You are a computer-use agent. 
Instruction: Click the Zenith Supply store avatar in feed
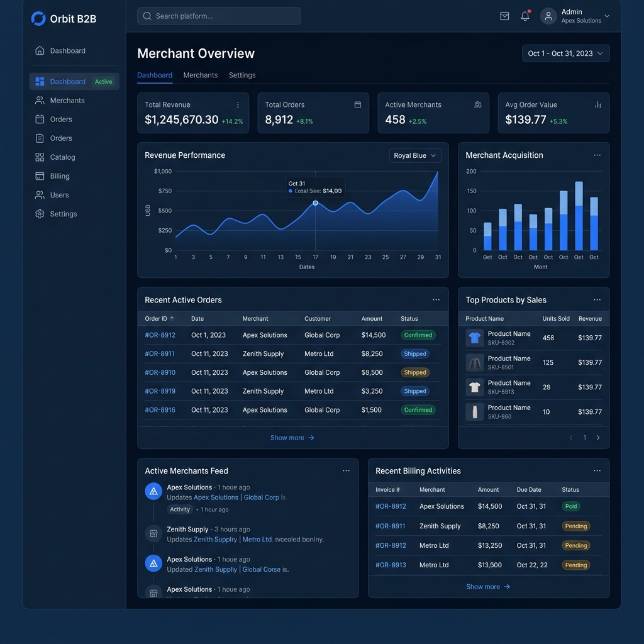click(153, 533)
